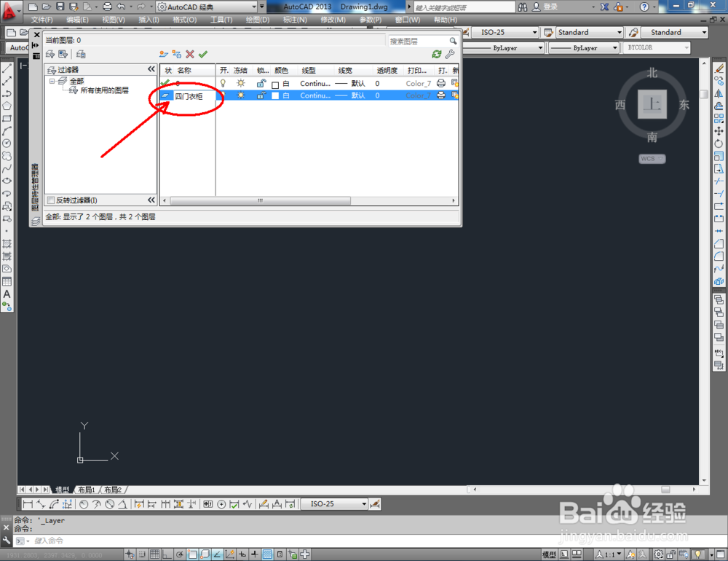
Task: Click white color swatch for 四门衣柜
Action: point(275,95)
